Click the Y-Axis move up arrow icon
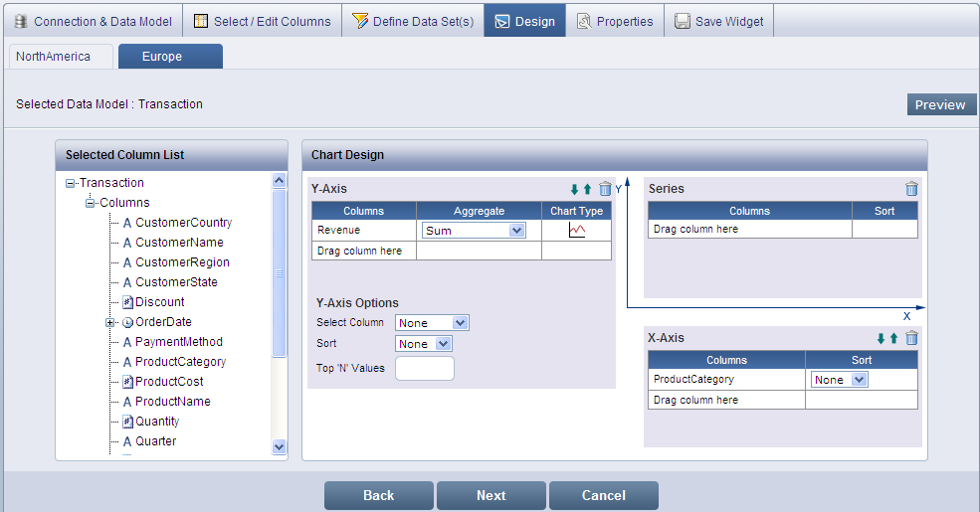Image resolution: width=980 pixels, height=512 pixels. tap(587, 189)
